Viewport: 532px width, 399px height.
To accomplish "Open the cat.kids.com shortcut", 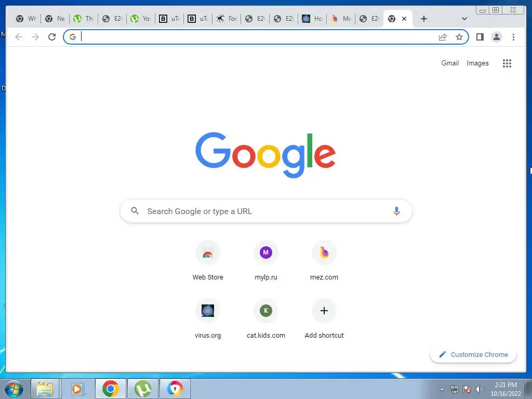I will tap(266, 320).
